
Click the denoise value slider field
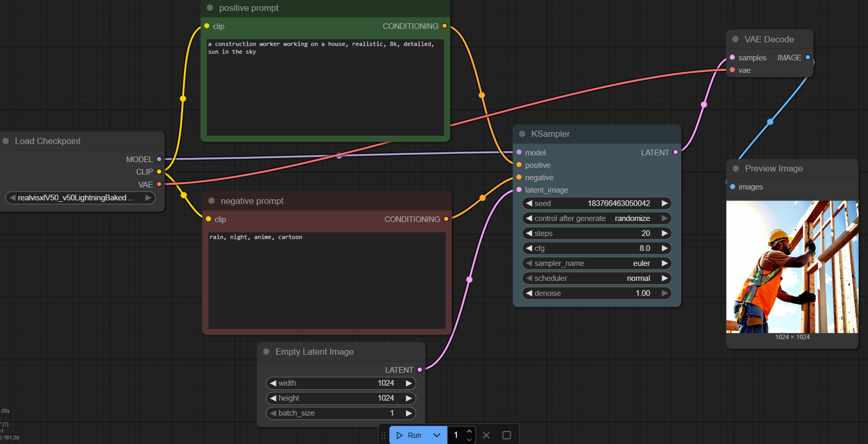pyautogui.click(x=597, y=293)
